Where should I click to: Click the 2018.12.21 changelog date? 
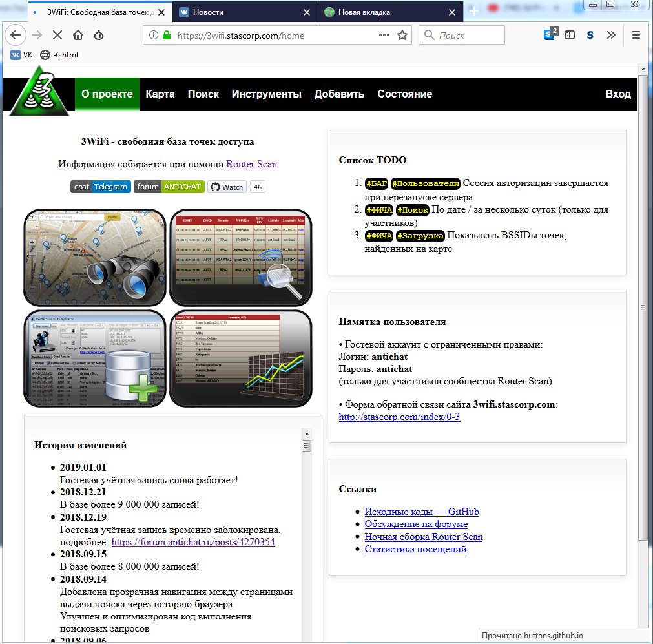coord(83,492)
